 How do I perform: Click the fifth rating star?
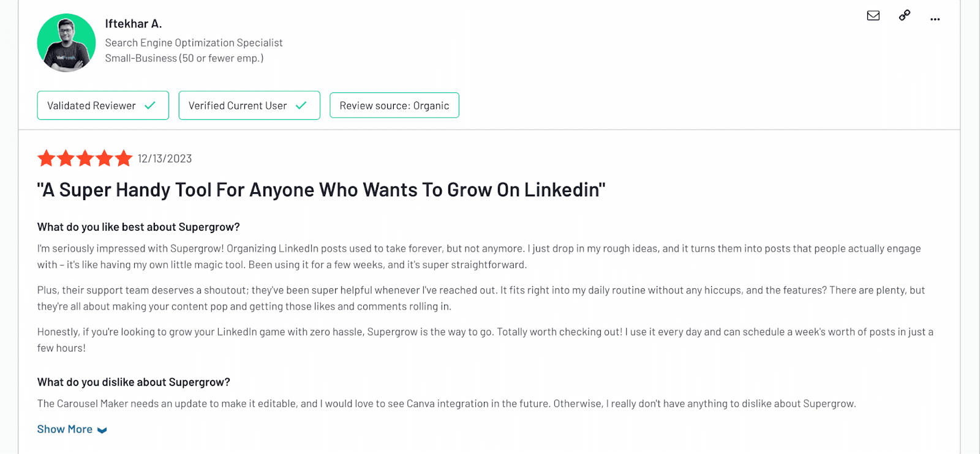124,158
